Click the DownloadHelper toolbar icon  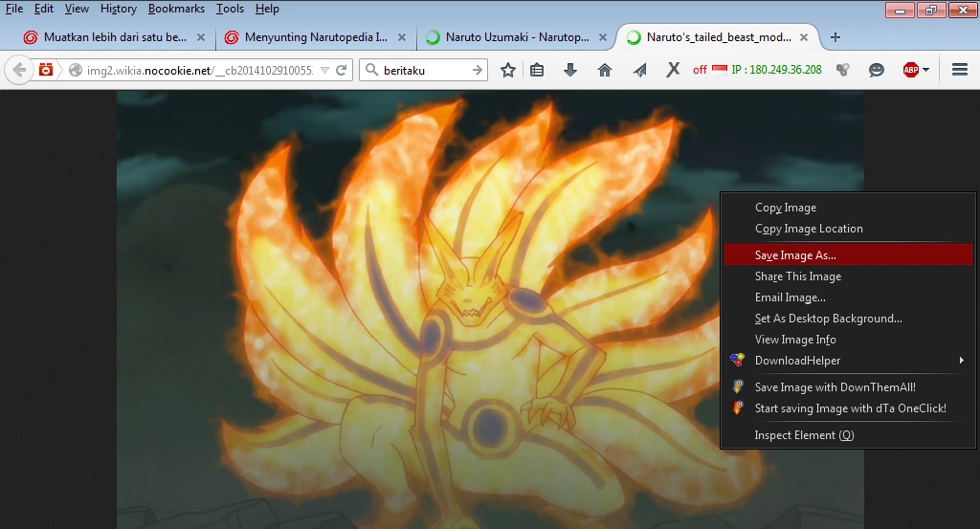842,70
